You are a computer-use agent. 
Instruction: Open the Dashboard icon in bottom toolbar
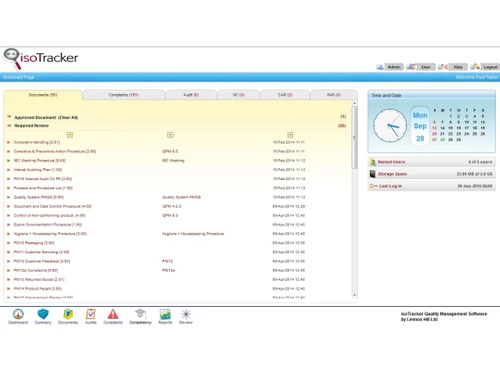(x=18, y=314)
